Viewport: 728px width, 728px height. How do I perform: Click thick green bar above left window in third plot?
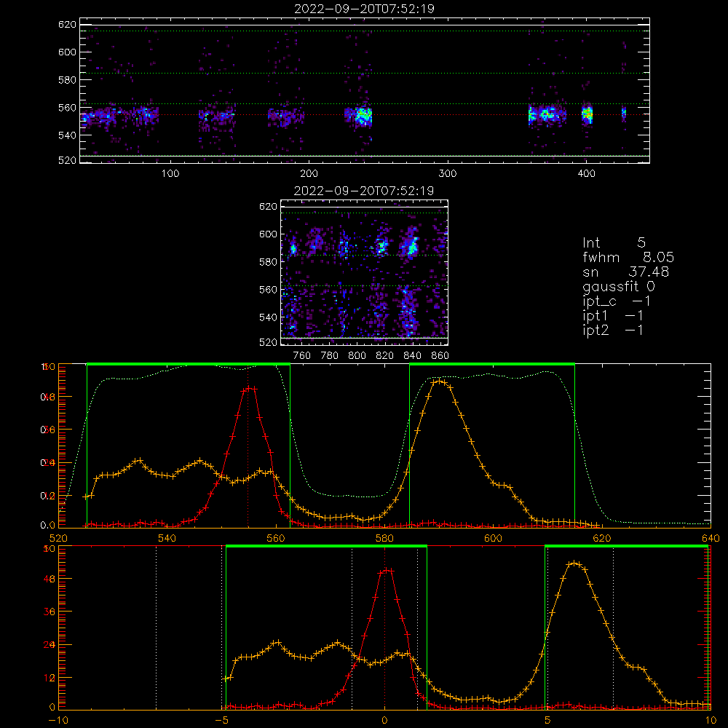(x=189, y=364)
